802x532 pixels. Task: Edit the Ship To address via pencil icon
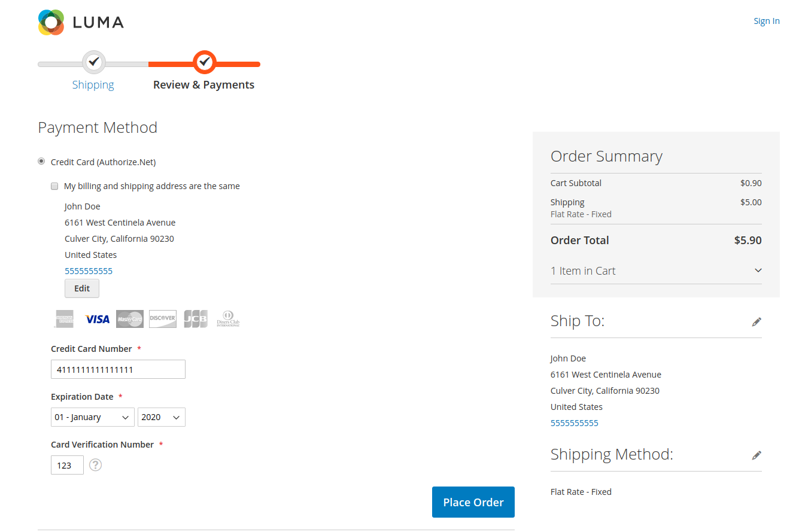[x=757, y=321]
